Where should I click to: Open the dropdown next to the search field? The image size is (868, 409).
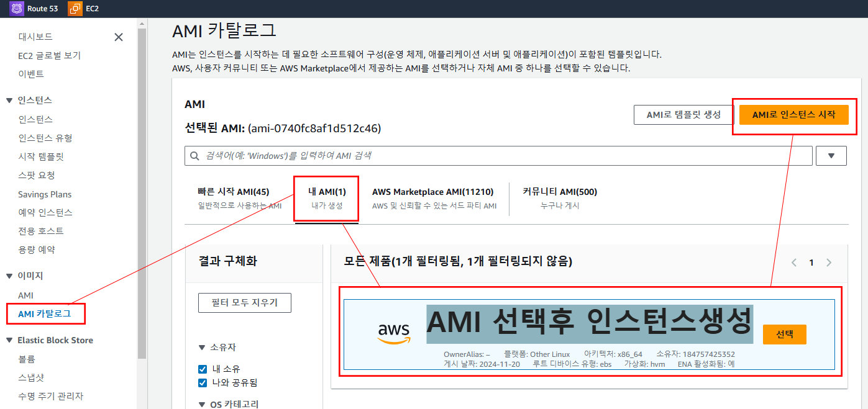pos(831,156)
